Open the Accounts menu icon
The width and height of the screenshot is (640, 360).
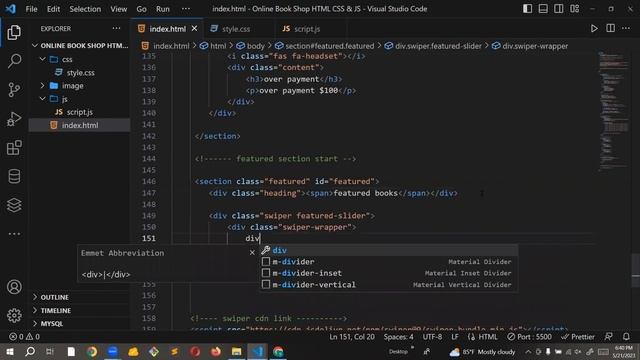pos(14,287)
